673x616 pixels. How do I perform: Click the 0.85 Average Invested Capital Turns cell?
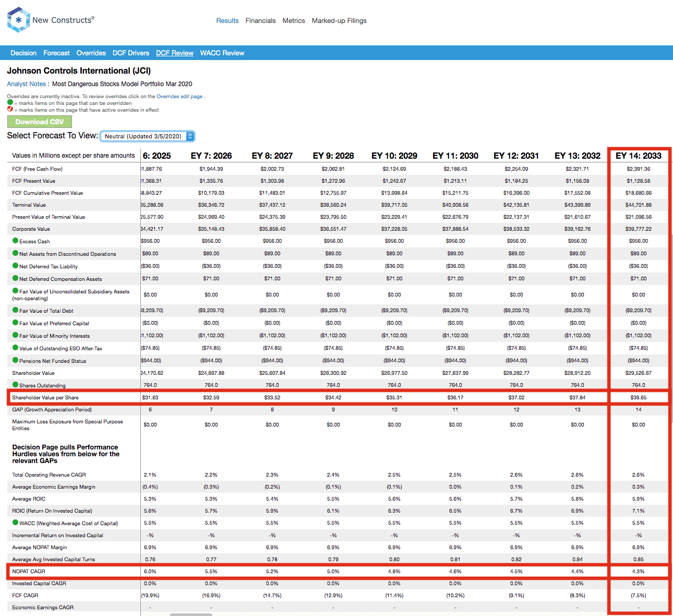pos(639,559)
